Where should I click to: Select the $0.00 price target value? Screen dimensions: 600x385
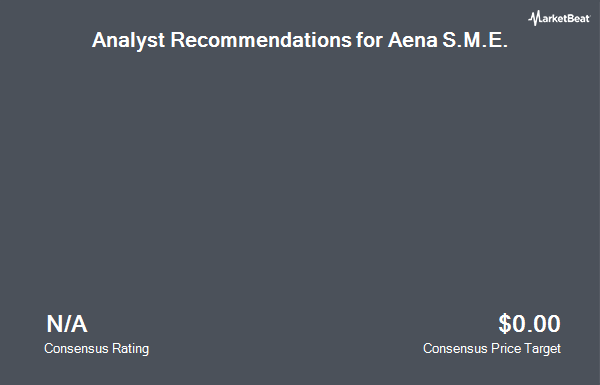coord(529,324)
